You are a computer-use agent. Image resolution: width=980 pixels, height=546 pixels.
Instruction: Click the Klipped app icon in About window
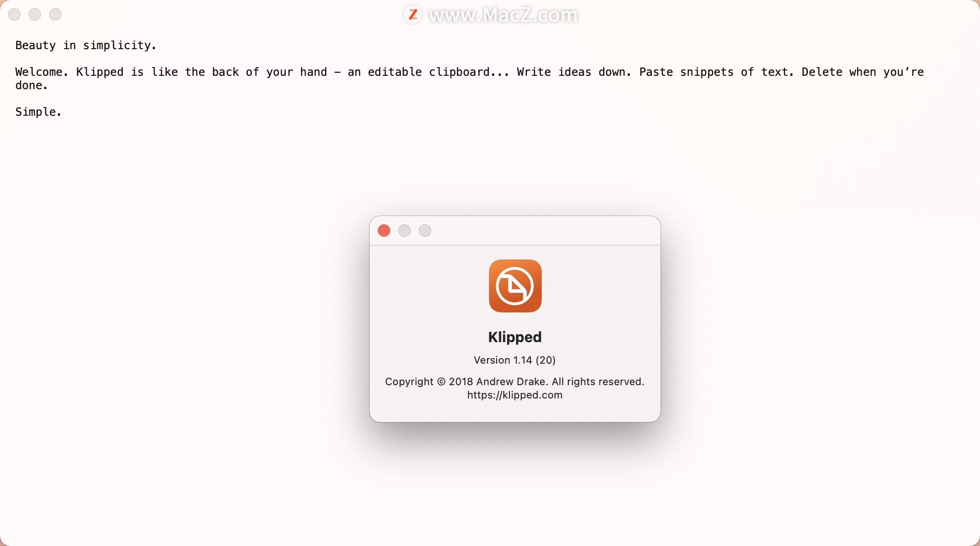click(x=515, y=286)
